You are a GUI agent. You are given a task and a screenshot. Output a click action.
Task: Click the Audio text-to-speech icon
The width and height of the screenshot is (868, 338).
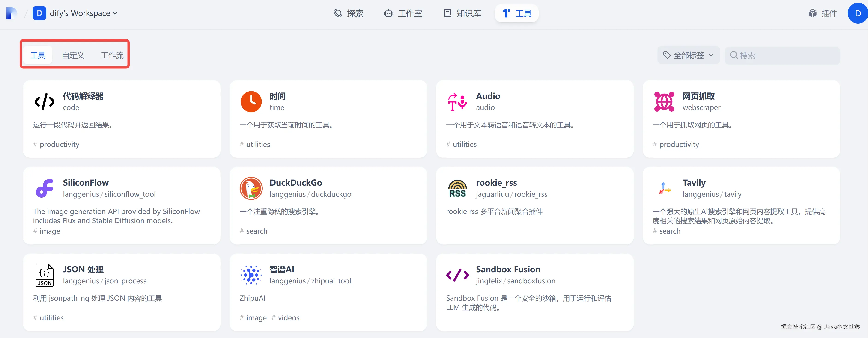(x=457, y=101)
